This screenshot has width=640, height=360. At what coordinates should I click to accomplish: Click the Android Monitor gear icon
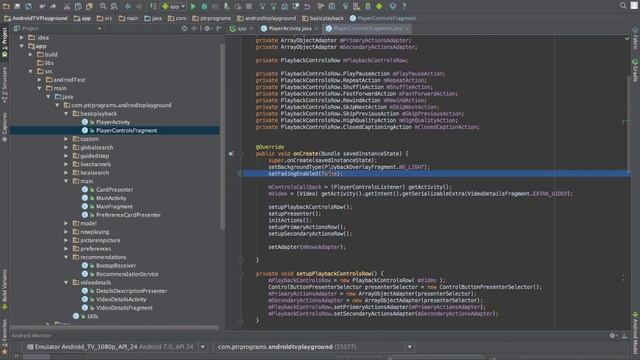click(612, 336)
